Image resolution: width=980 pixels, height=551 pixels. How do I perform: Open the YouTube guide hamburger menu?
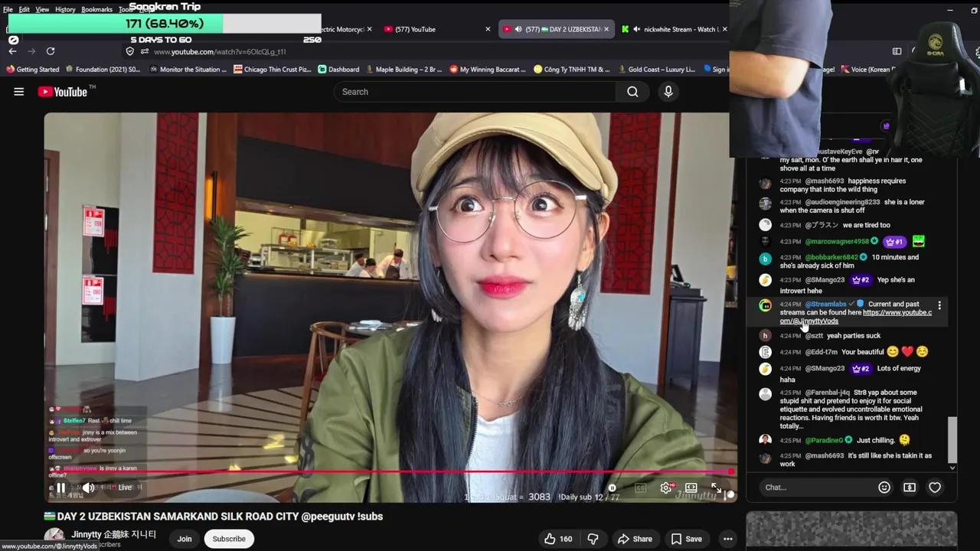[19, 92]
